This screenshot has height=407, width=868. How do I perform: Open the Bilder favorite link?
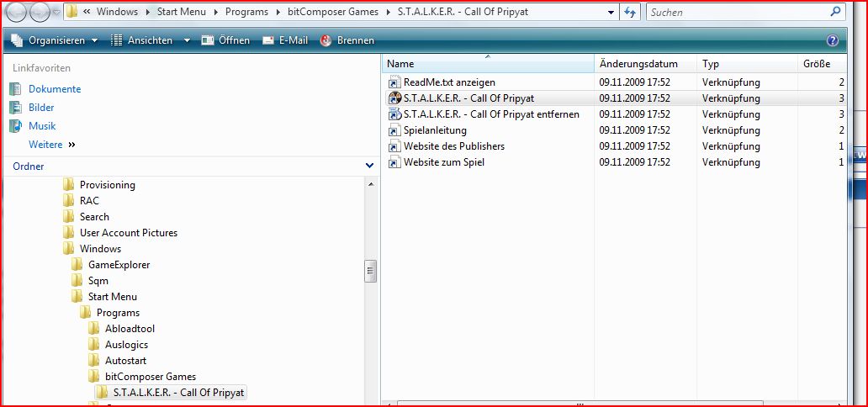41,108
